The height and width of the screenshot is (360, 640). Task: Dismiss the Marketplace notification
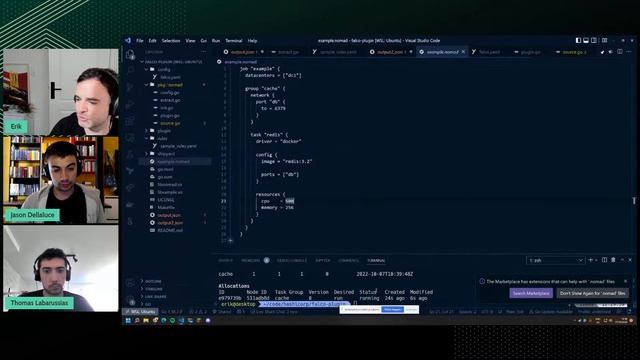(x=625, y=281)
